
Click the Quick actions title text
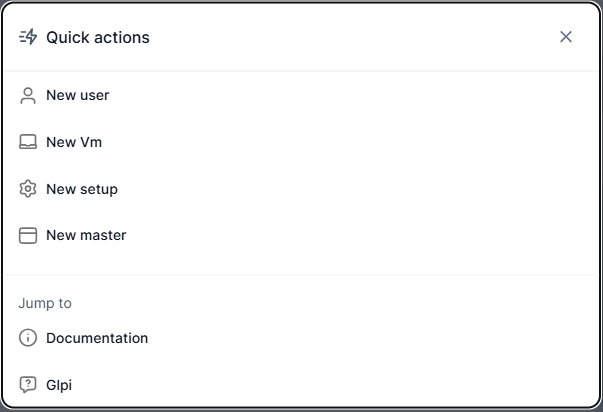[98, 37]
